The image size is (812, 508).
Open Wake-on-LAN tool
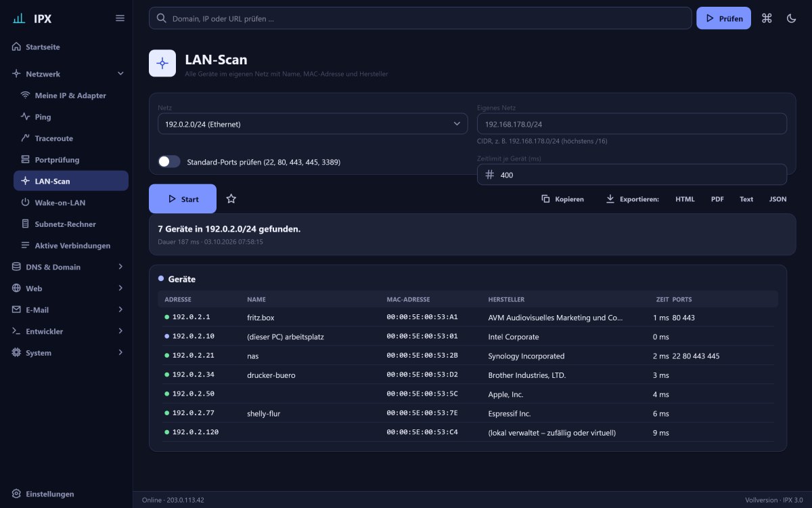coord(70,203)
